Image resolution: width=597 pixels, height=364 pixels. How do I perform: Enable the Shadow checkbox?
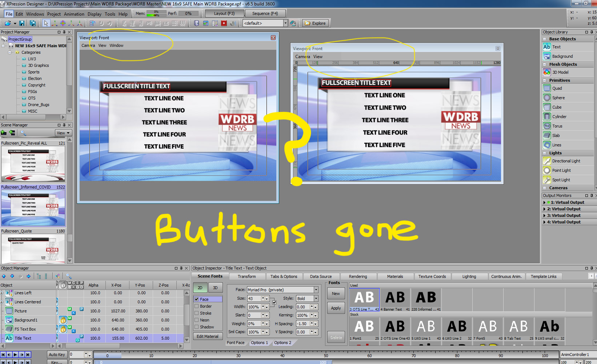(x=197, y=327)
